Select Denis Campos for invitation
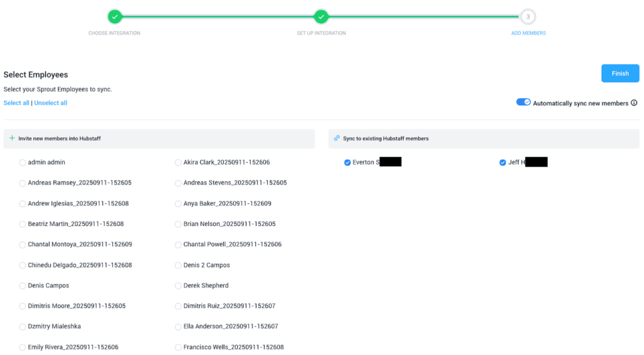The image size is (644, 355). pyautogui.click(x=23, y=286)
